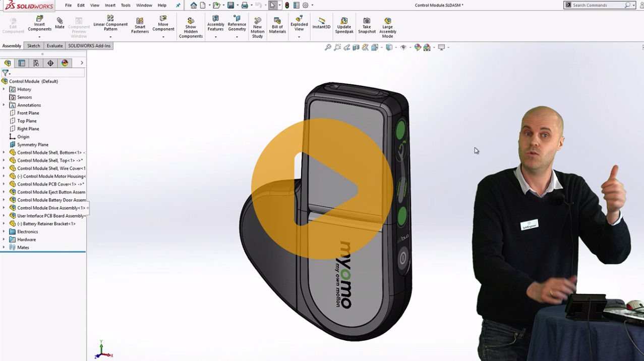Activate Instant3D
The image size is (644, 361).
321,25
